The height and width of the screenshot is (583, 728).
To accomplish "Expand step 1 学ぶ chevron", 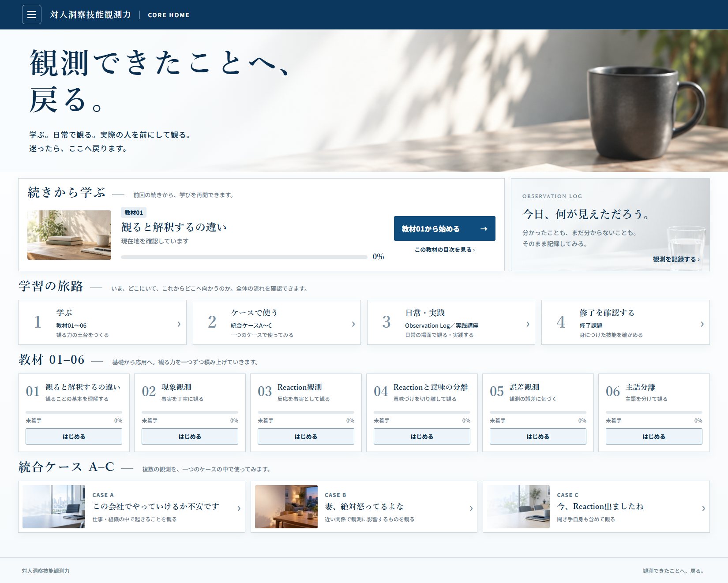I will 179,324.
